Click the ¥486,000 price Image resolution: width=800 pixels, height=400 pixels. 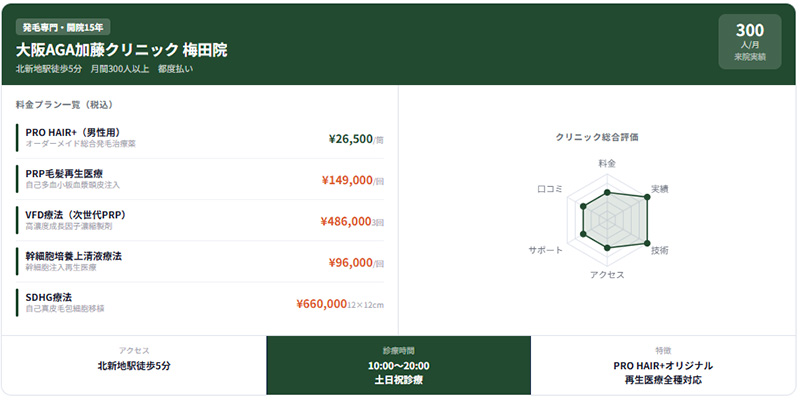click(346, 221)
